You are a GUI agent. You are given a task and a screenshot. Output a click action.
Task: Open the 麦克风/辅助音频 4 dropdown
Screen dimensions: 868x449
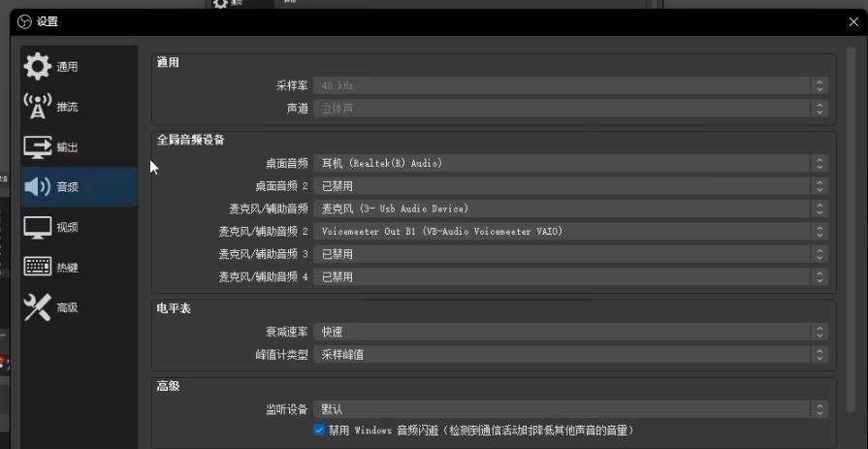[x=570, y=276]
